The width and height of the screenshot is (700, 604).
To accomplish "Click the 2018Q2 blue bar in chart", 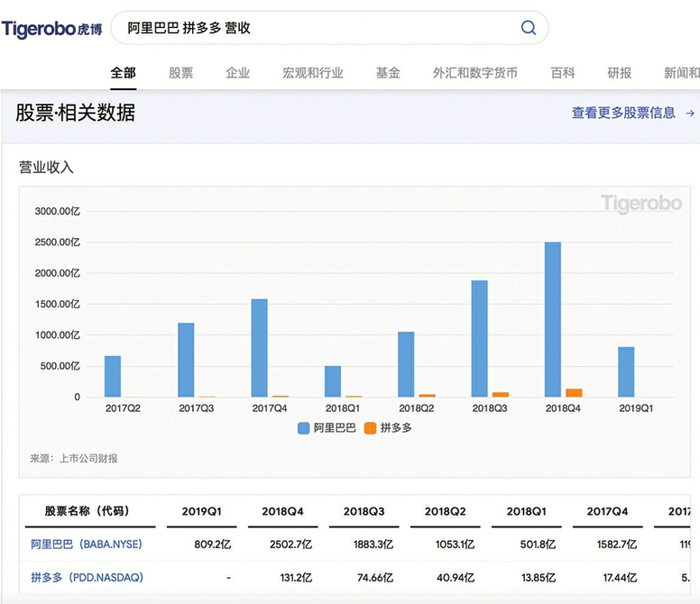I will click(x=406, y=364).
